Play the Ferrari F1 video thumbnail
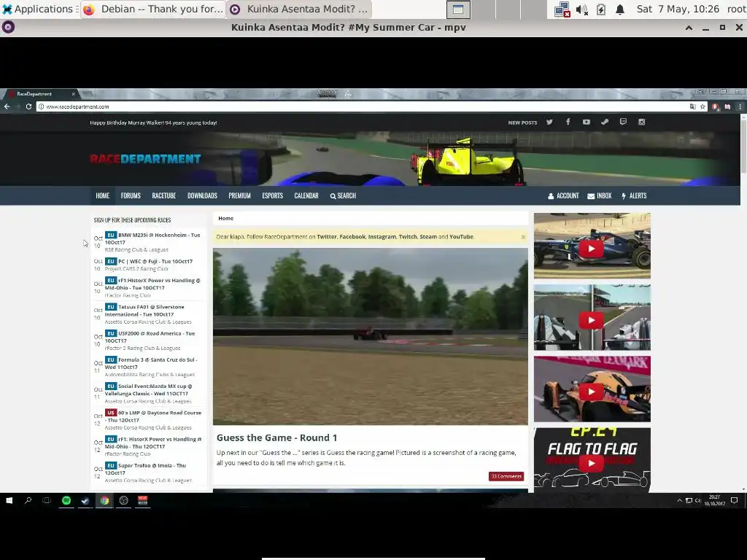Viewport: 747px width, 560px height. pyautogui.click(x=592, y=249)
